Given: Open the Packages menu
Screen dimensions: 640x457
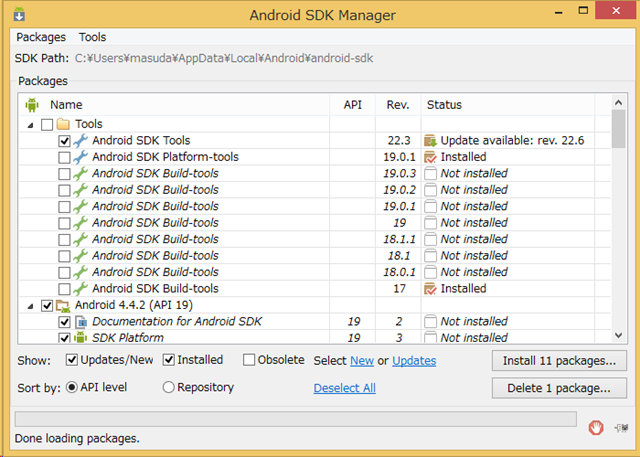Looking at the screenshot, I should [40, 37].
